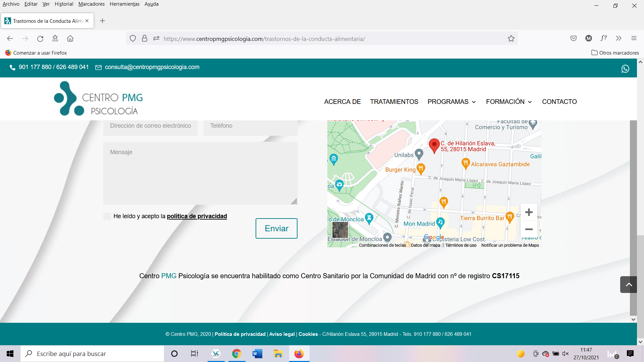Image resolution: width=644 pixels, height=362 pixels.
Task: Open the Ayuda menu
Action: tap(151, 4)
